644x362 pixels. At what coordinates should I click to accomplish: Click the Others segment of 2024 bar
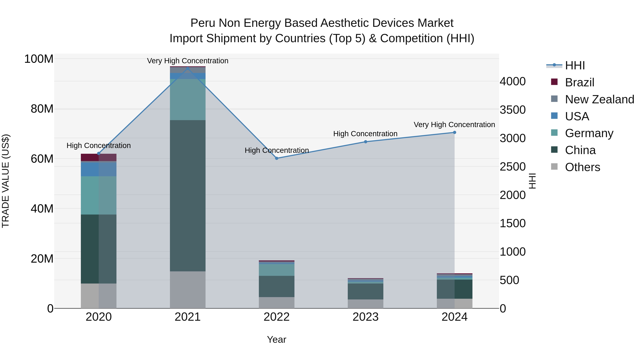[455, 304]
